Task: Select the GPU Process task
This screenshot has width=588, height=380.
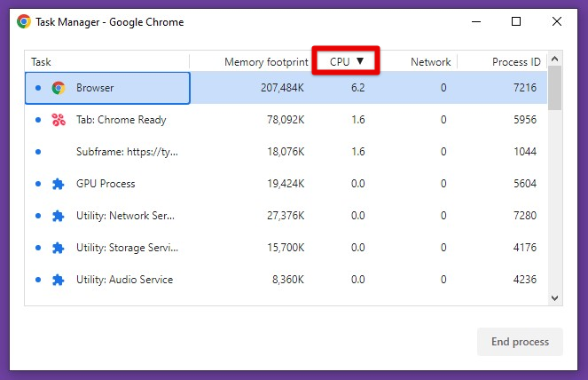Action: (x=286, y=184)
